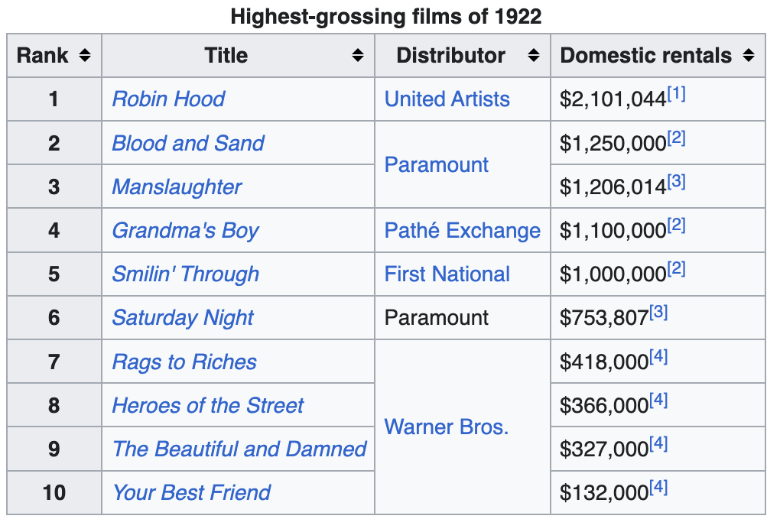
Task: Click the Rags to Riches title
Action: click(184, 362)
